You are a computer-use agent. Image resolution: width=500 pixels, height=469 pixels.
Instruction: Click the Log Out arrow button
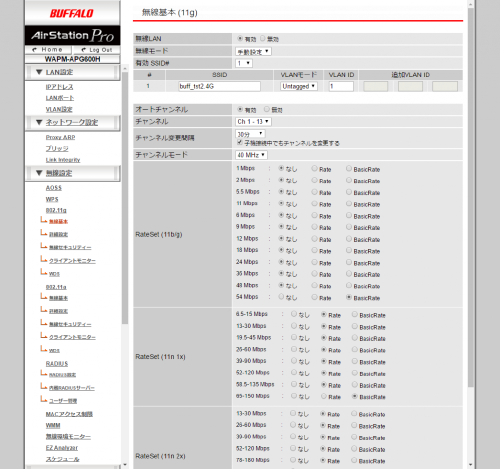[97, 50]
